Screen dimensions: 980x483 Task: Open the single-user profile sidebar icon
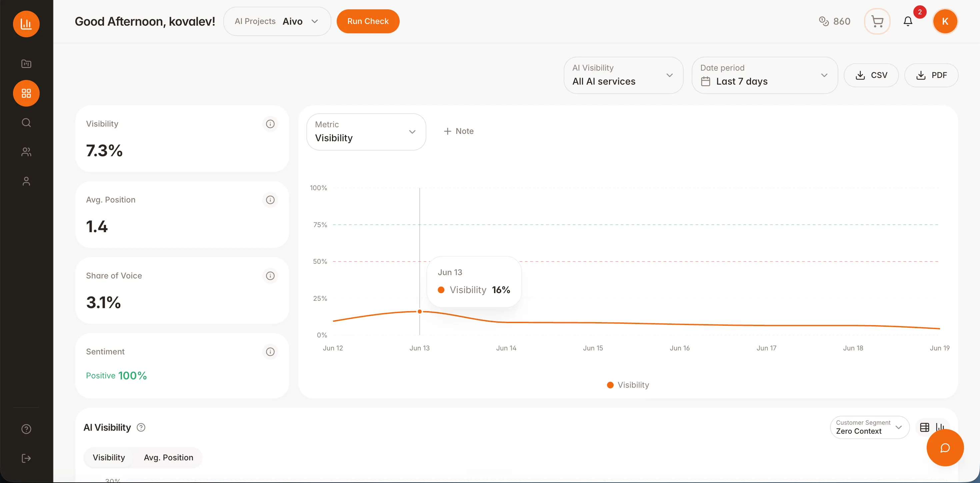point(26,181)
